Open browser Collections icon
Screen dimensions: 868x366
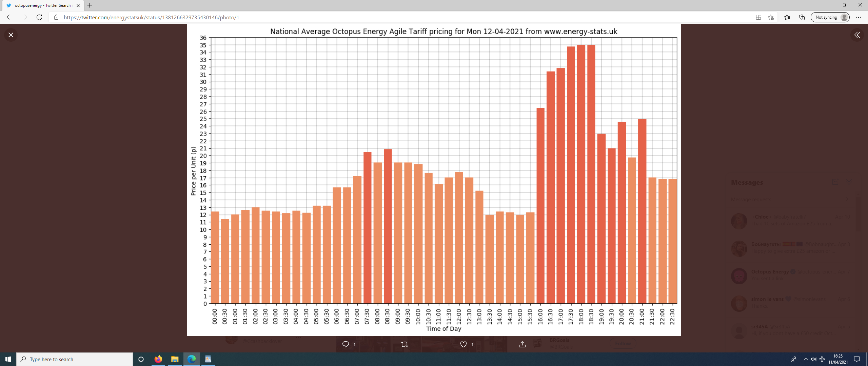pos(802,17)
